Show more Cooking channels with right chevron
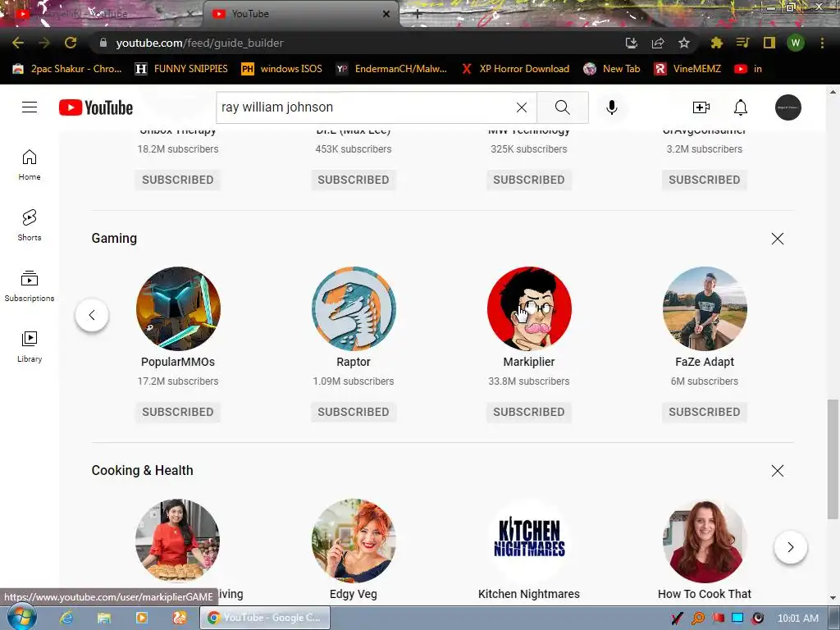840x630 pixels. tap(790, 547)
